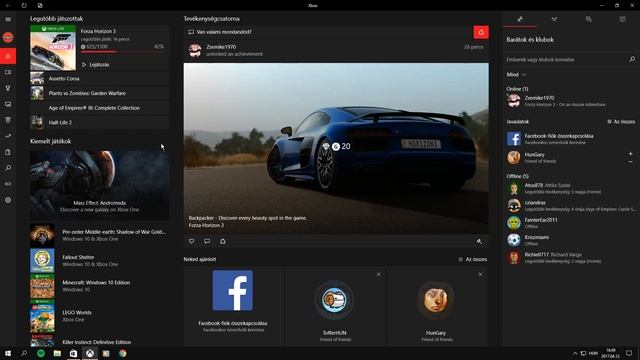Expand the Mind filter dropdown
This screenshot has height=360, width=640.
516,75
